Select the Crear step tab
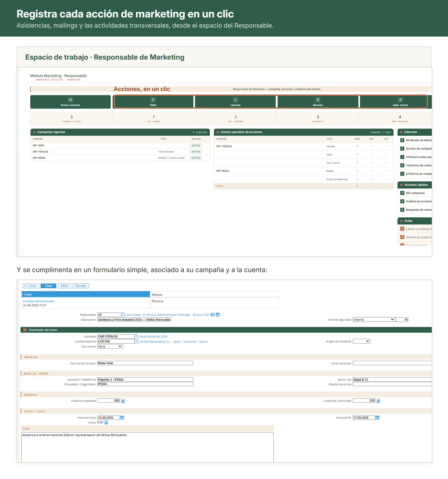The image size is (448, 479). coord(86,294)
